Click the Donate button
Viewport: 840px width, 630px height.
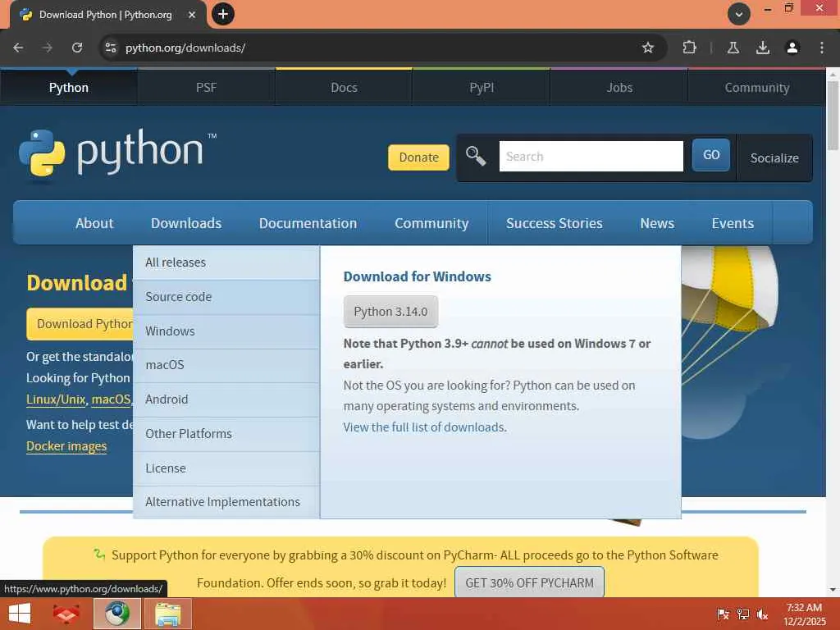click(x=418, y=157)
